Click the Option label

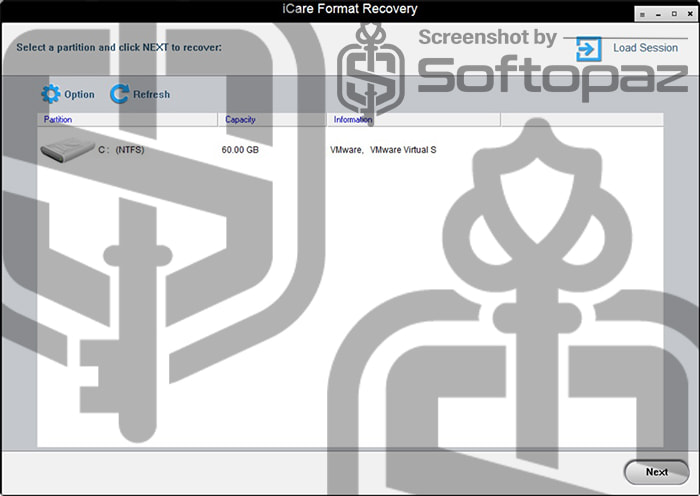coord(79,94)
